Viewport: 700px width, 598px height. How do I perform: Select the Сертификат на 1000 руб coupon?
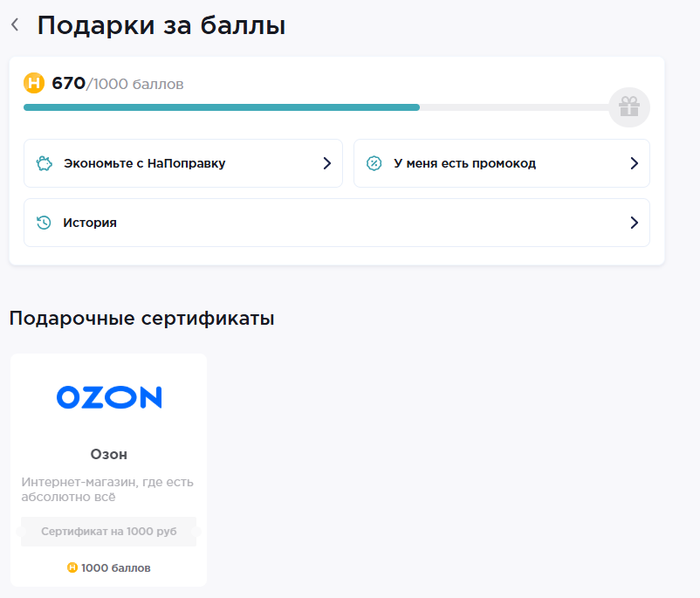tap(109, 532)
